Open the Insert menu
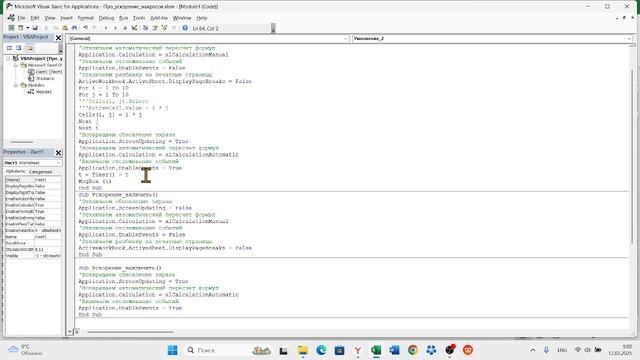 tap(66, 18)
